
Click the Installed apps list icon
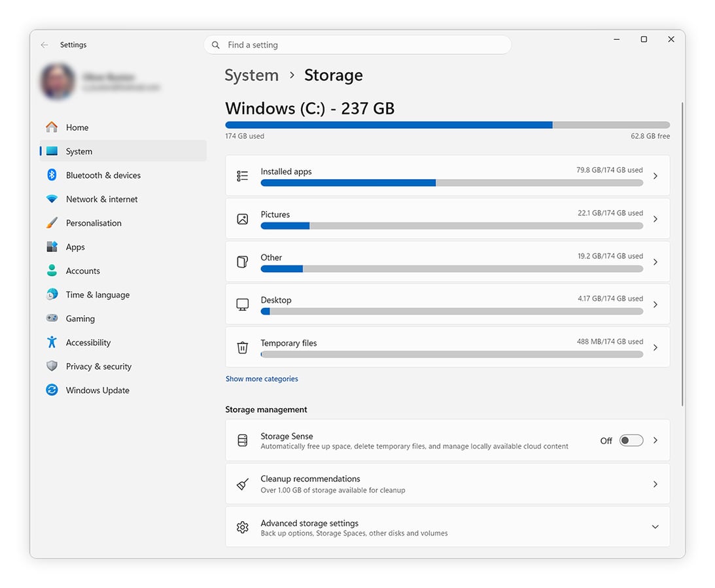click(243, 176)
